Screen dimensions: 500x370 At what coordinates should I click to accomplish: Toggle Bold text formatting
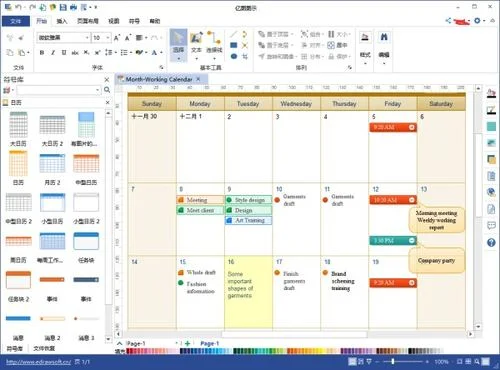(42, 52)
